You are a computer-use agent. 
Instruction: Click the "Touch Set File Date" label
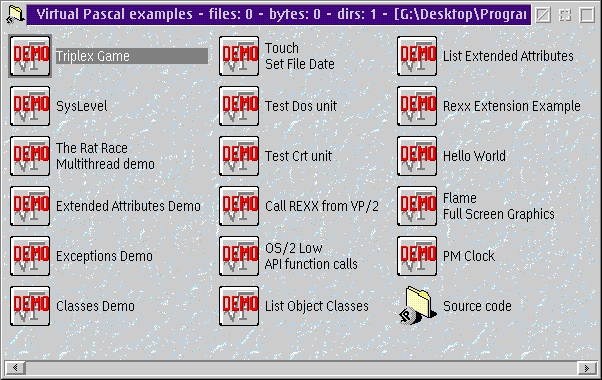(x=300, y=56)
